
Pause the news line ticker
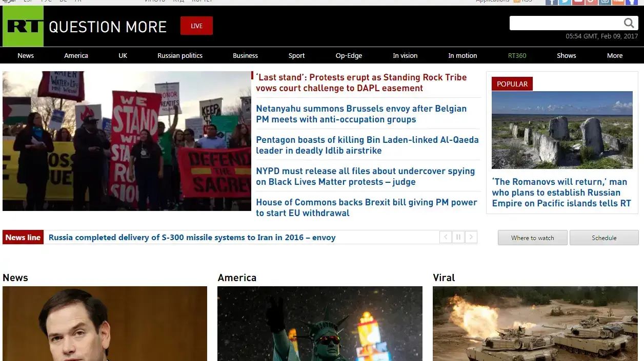click(x=458, y=237)
